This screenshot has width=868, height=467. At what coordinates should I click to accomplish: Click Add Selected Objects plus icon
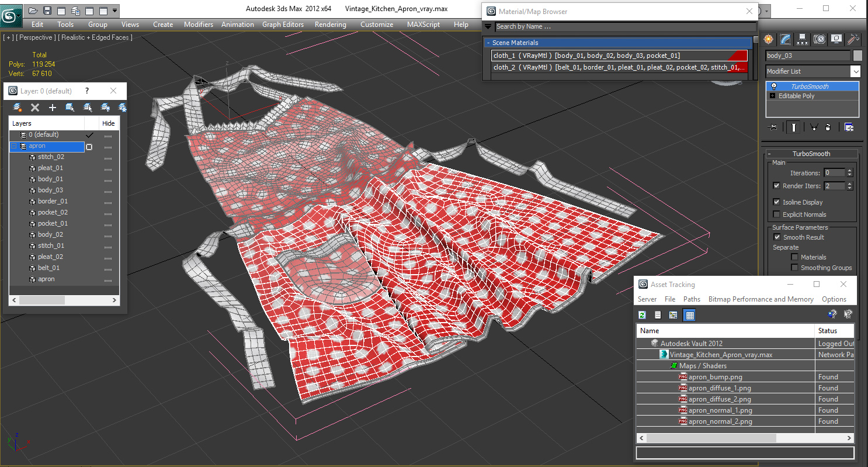[x=53, y=108]
